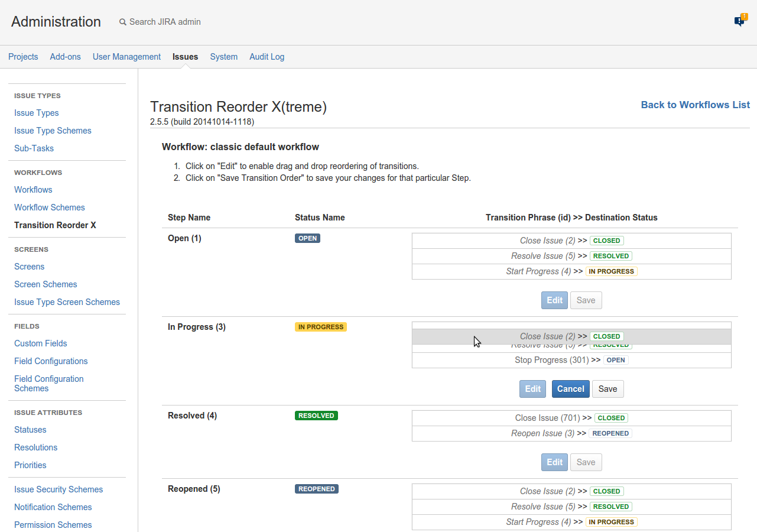Open Screen Schemes link
Screen dimensions: 757x532
(46, 284)
